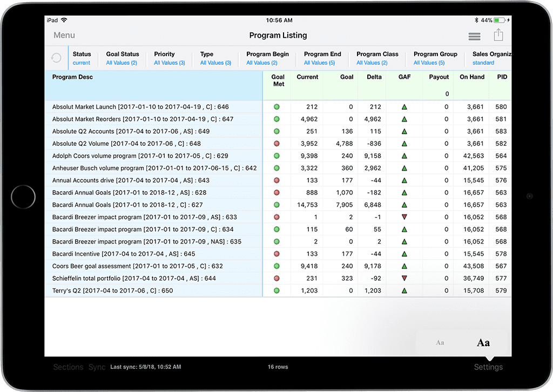Click green goal-met dot for Absolut Market Launch
Viewport: 553px width, 392px height.
[x=277, y=107]
